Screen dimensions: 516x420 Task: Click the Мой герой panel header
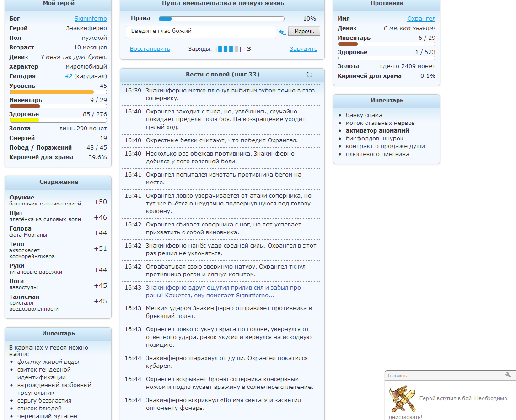tap(58, 4)
